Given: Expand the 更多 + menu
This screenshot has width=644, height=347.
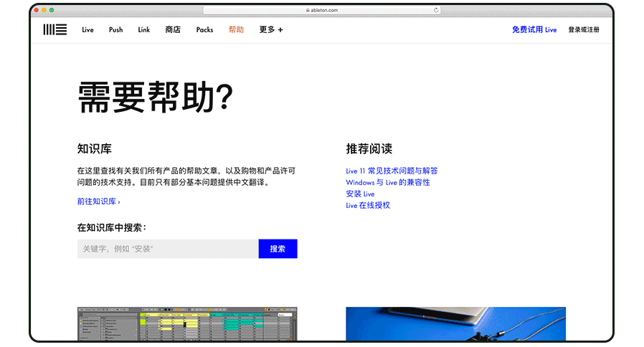Looking at the screenshot, I should [271, 29].
